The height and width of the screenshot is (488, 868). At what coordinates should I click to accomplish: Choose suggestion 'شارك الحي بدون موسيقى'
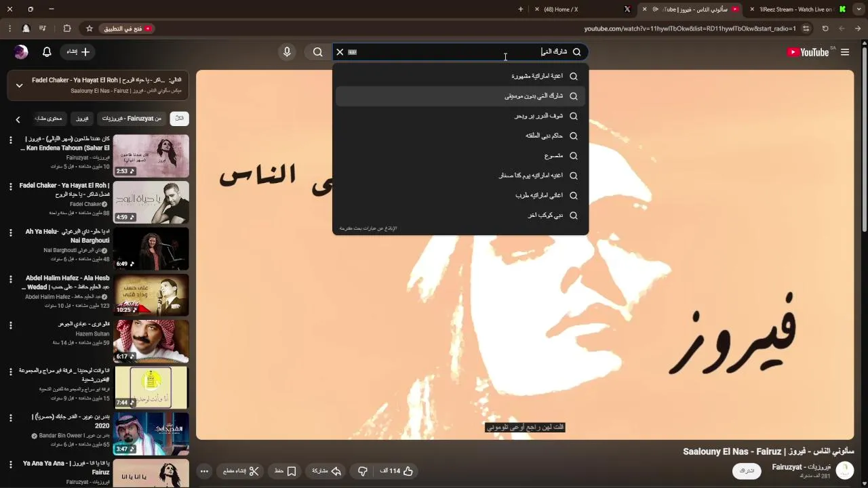(460, 96)
